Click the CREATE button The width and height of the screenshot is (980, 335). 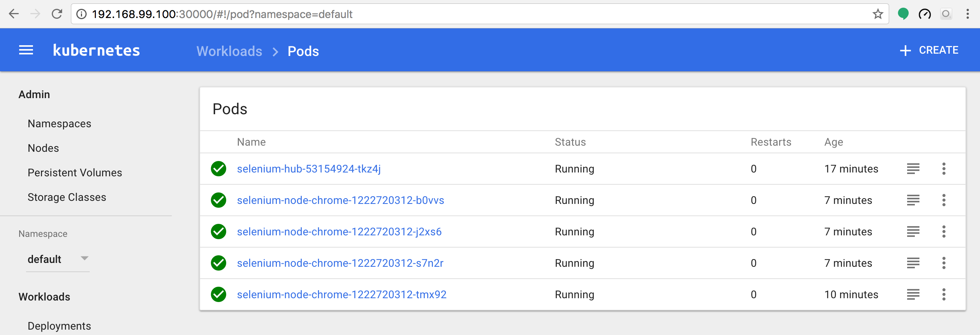pyautogui.click(x=929, y=50)
